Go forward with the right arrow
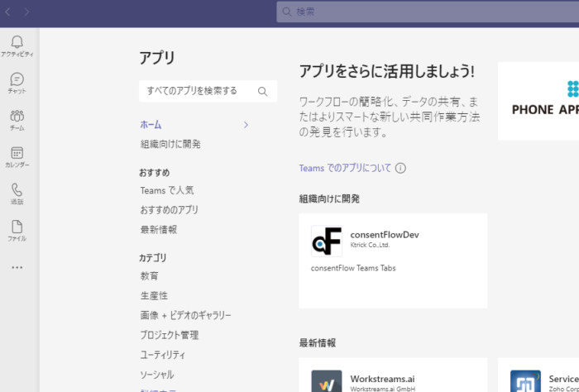 [26, 12]
